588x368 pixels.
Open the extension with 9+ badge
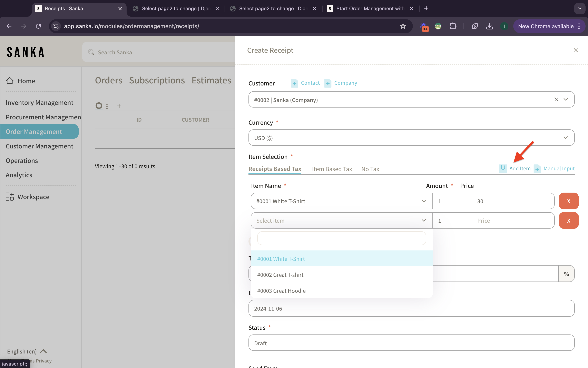click(424, 26)
